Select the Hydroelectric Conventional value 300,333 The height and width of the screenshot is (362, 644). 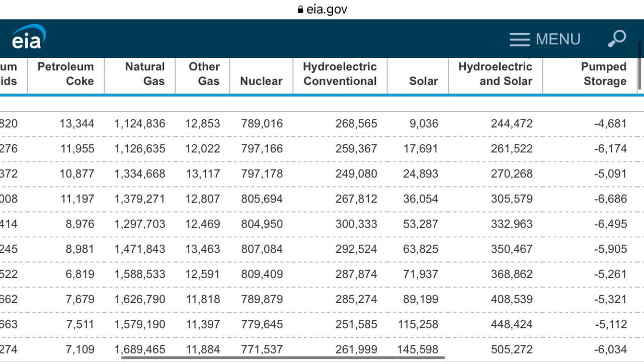(x=356, y=224)
